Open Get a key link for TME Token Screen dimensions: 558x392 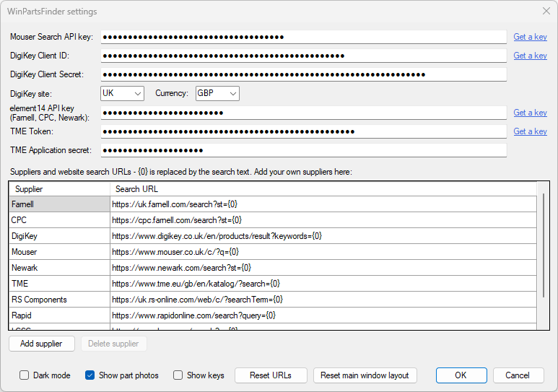click(x=530, y=131)
